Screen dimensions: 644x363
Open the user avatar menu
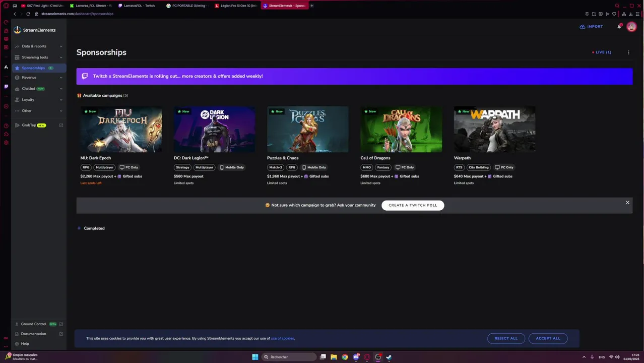(x=631, y=27)
